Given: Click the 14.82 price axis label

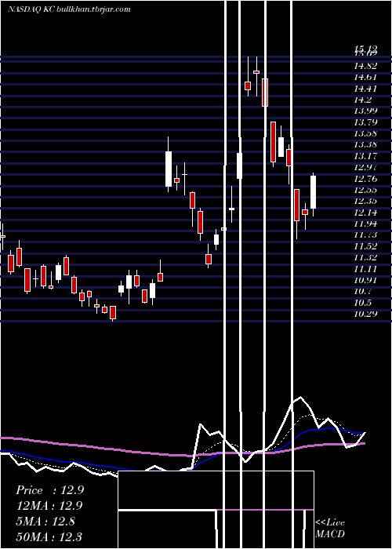Looking at the screenshot, I should (365, 66).
